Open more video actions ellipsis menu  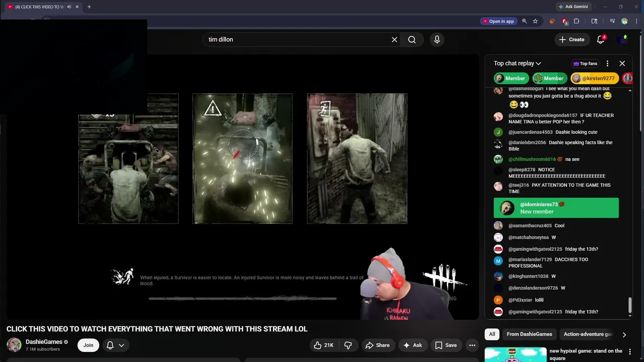tap(472, 345)
